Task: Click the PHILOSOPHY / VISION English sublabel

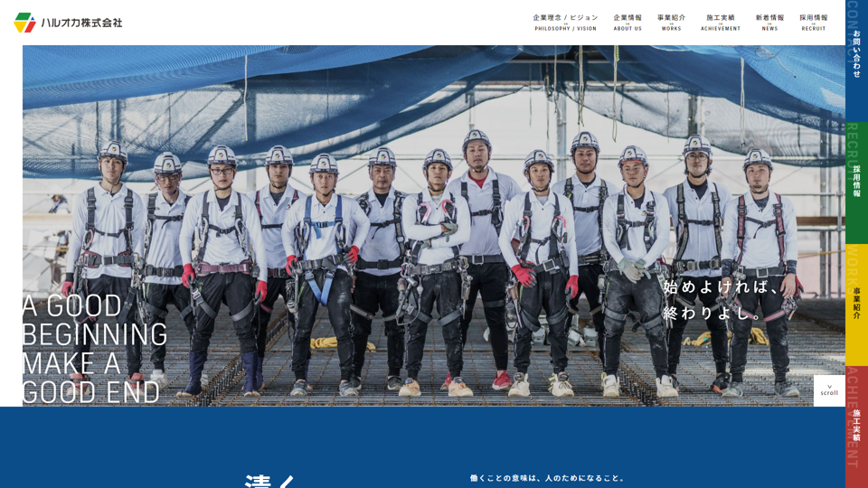Action: pos(565,29)
